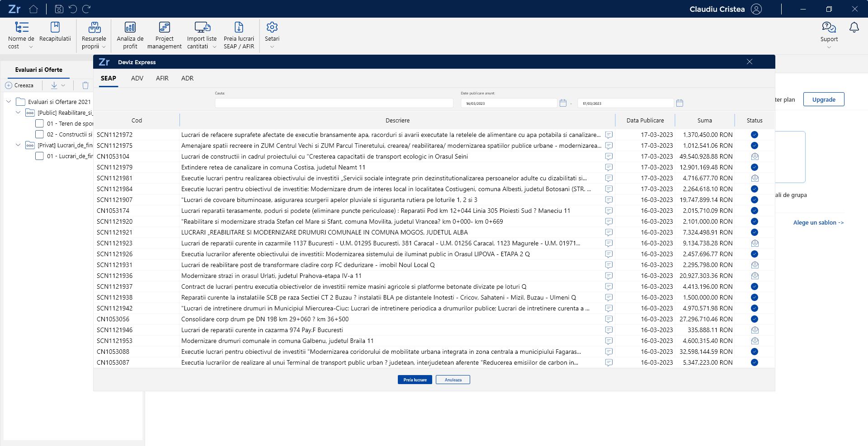Click the save icon in title bar

[59, 9]
